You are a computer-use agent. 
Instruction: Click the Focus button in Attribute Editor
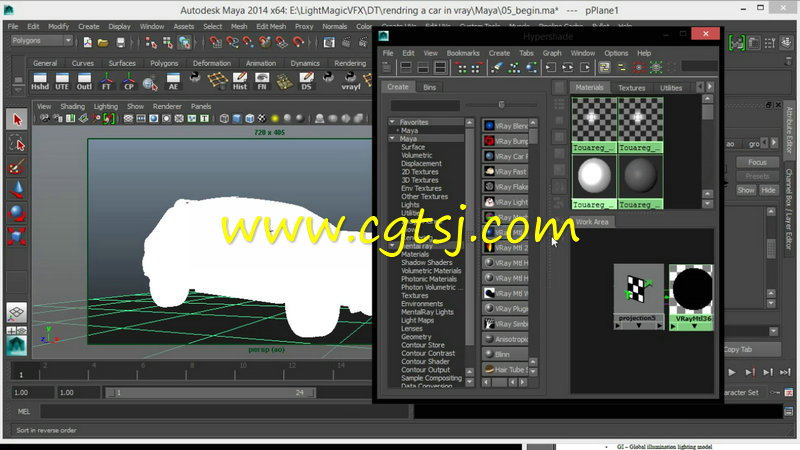pyautogui.click(x=757, y=162)
